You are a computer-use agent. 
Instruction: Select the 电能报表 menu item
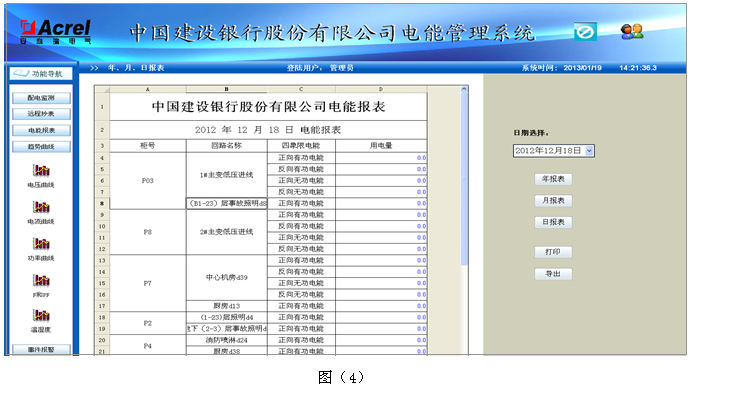[41, 130]
